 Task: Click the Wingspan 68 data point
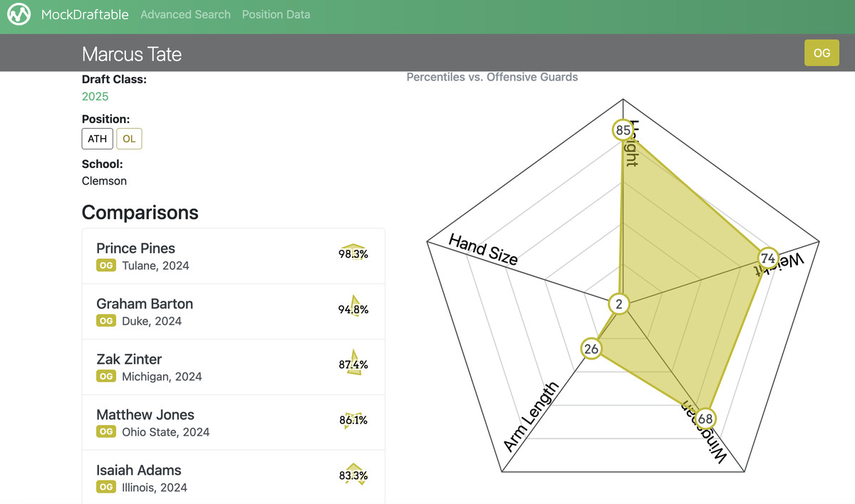pos(705,418)
